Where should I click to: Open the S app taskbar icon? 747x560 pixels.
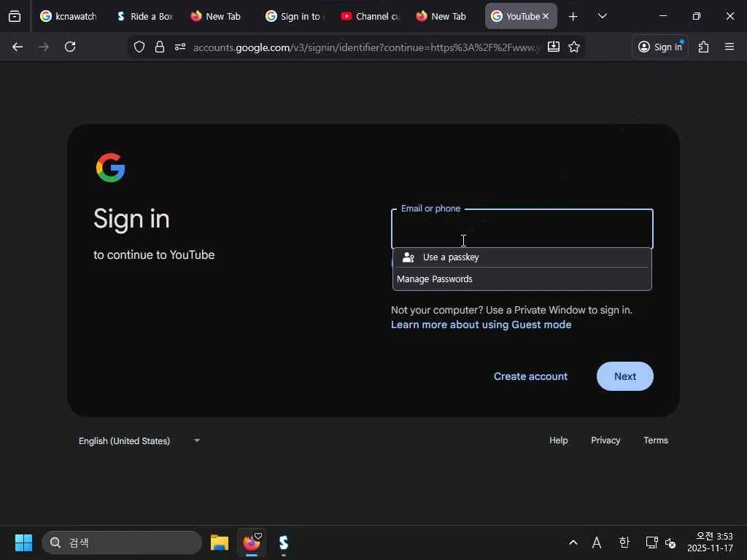tap(284, 542)
